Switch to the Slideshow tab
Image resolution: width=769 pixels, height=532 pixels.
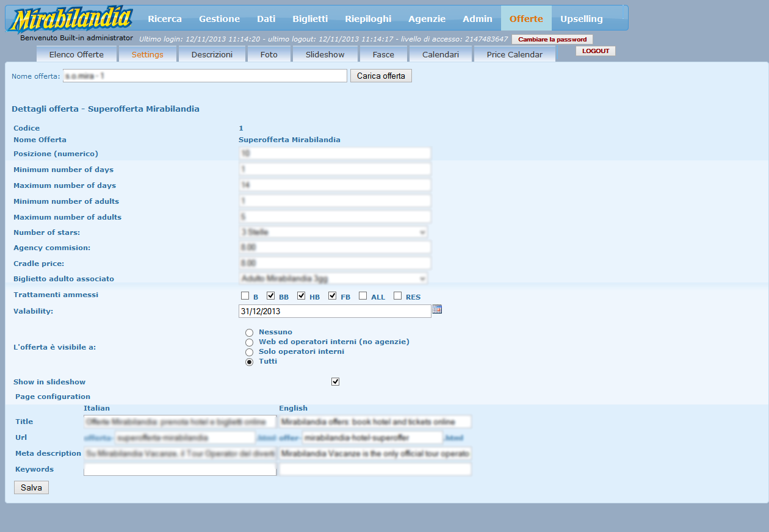325,54
